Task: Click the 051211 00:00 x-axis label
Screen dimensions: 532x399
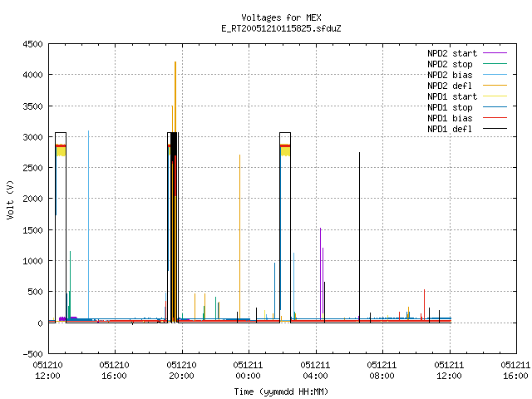Action: [x=248, y=370]
